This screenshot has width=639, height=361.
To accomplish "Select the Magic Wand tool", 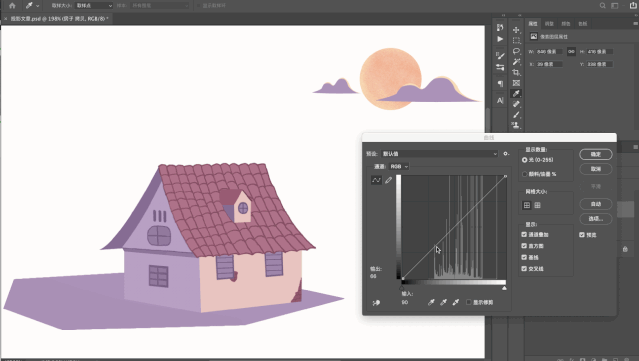I will 516,62.
